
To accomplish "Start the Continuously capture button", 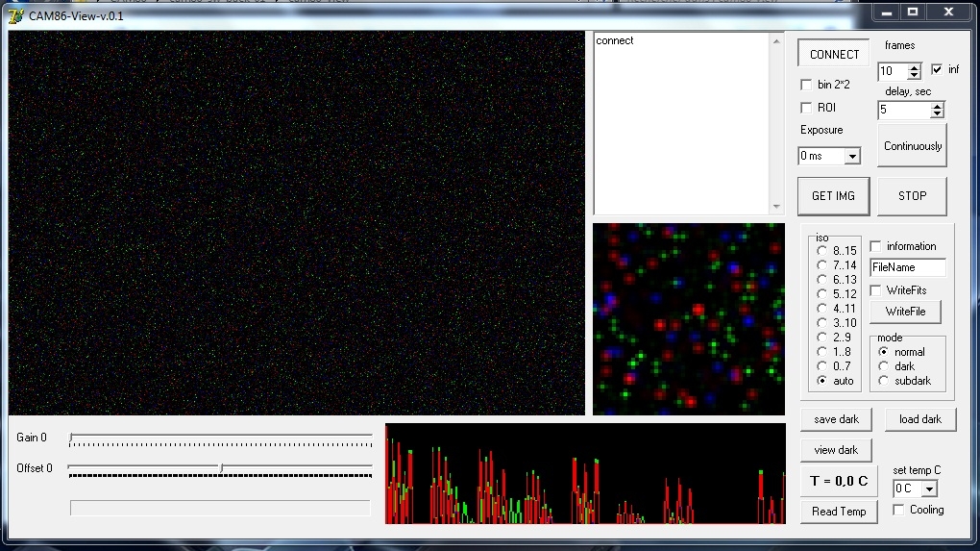I will pos(912,146).
